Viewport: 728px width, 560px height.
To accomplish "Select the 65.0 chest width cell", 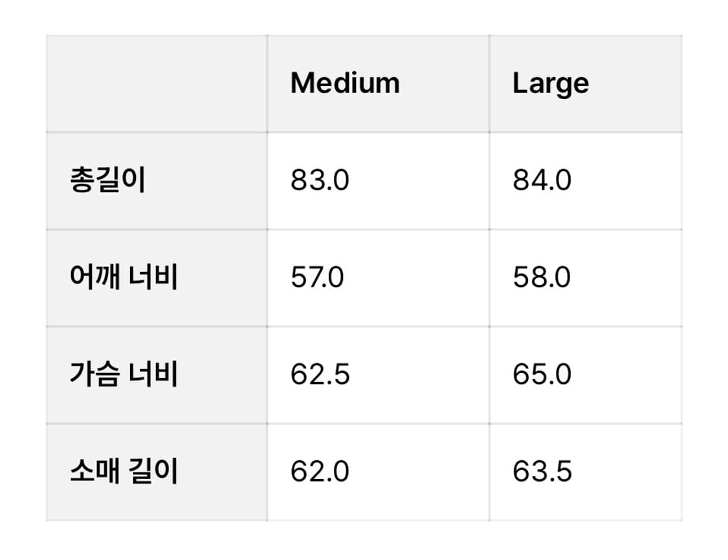I will click(586, 375).
